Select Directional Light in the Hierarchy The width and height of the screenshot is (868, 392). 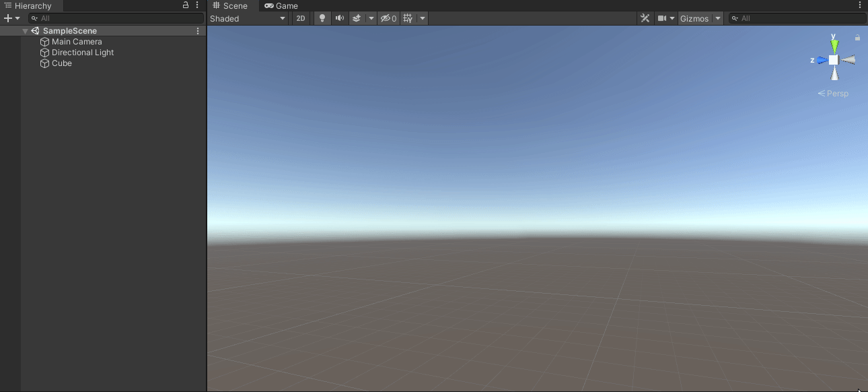(x=83, y=53)
